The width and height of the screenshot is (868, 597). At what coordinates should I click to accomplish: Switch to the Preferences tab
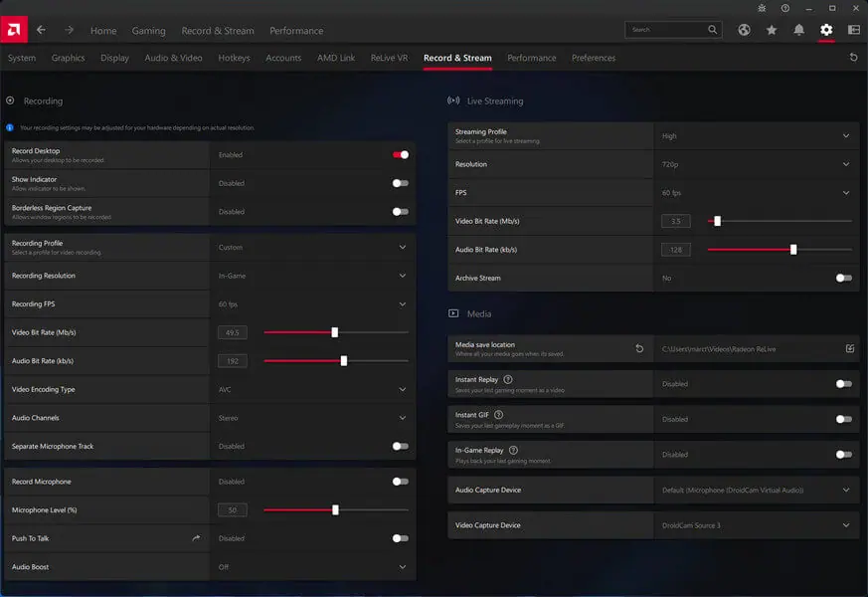pos(594,58)
